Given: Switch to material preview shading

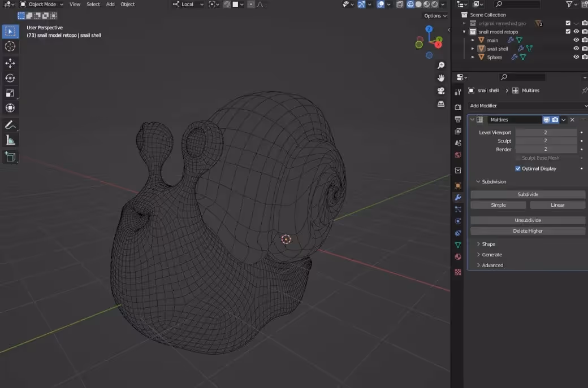Looking at the screenshot, I should click(x=426, y=5).
